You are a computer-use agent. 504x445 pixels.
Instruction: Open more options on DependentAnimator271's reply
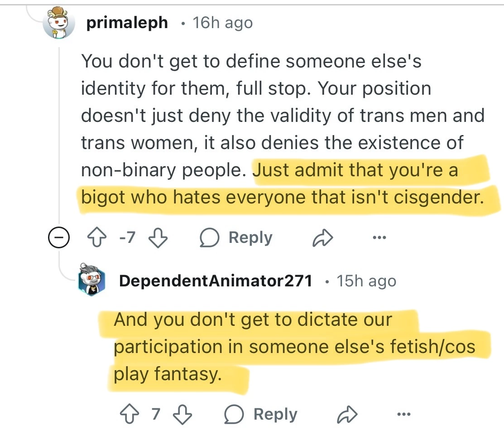point(404,414)
